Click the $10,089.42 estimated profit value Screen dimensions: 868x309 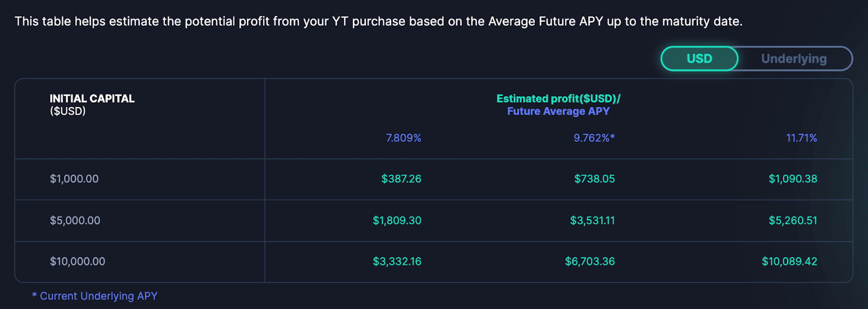pyautogui.click(x=789, y=261)
